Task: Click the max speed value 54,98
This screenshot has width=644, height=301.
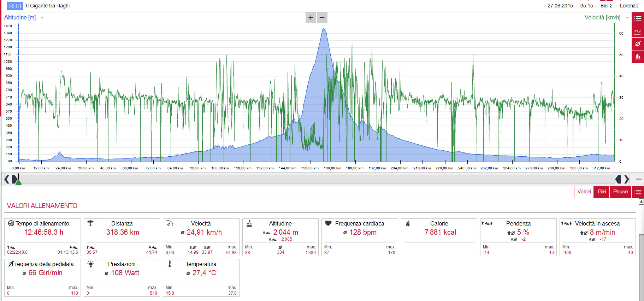Action: (231, 252)
